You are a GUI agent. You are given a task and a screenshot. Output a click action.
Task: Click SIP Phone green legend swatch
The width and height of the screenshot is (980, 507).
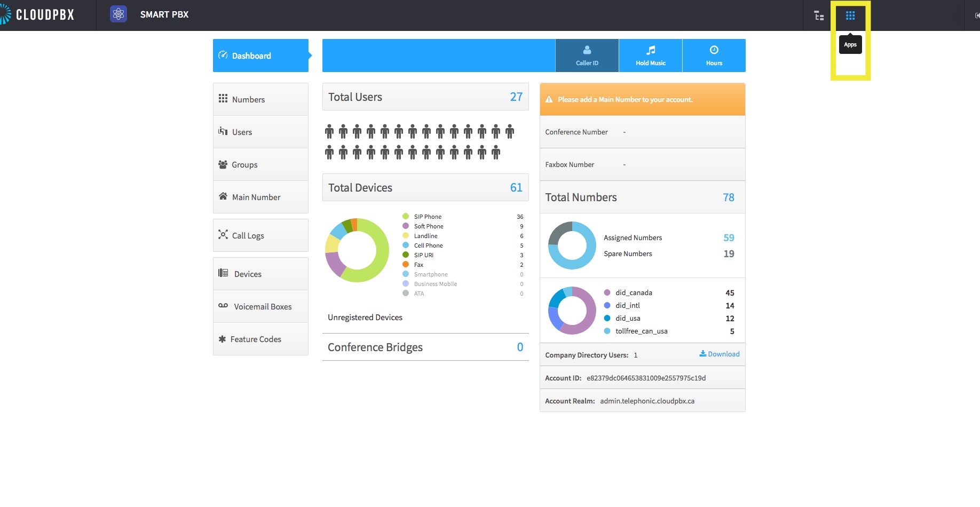[x=406, y=216]
